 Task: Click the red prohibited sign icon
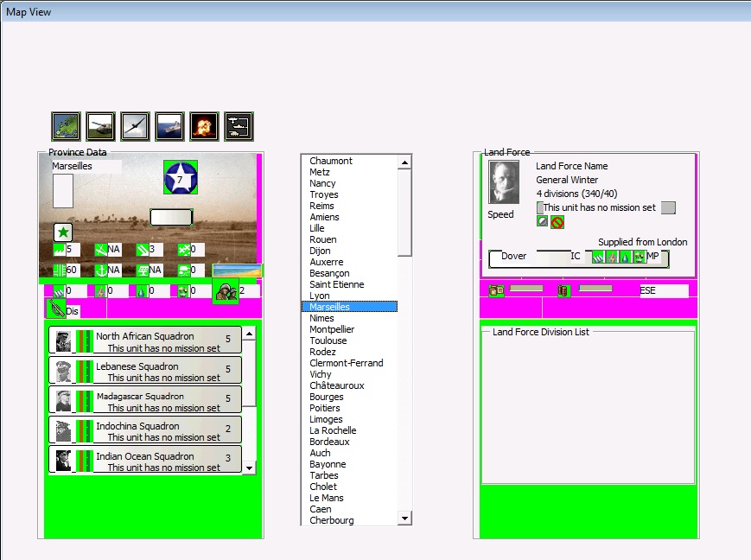(x=557, y=222)
